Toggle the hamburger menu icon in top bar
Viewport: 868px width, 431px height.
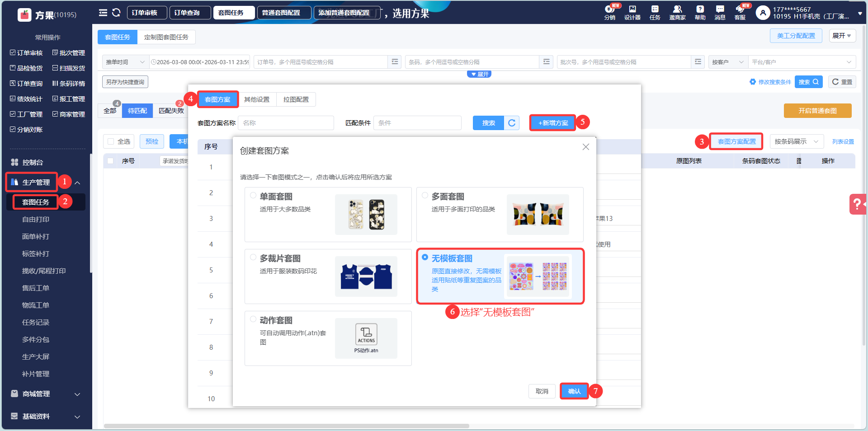pos(103,13)
